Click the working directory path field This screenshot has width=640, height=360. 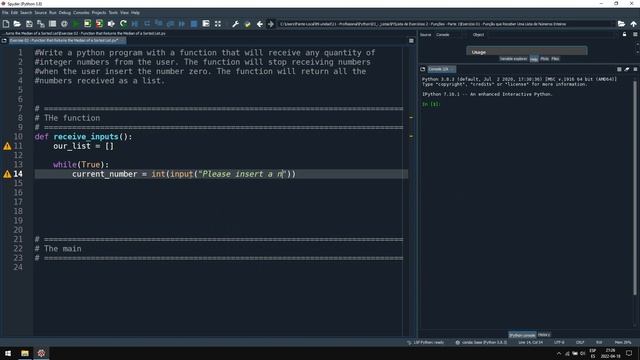tap(446, 24)
